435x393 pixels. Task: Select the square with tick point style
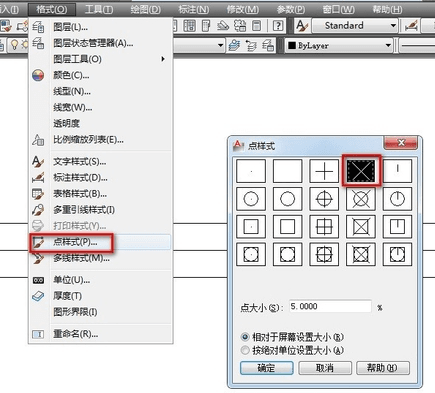(x=397, y=227)
